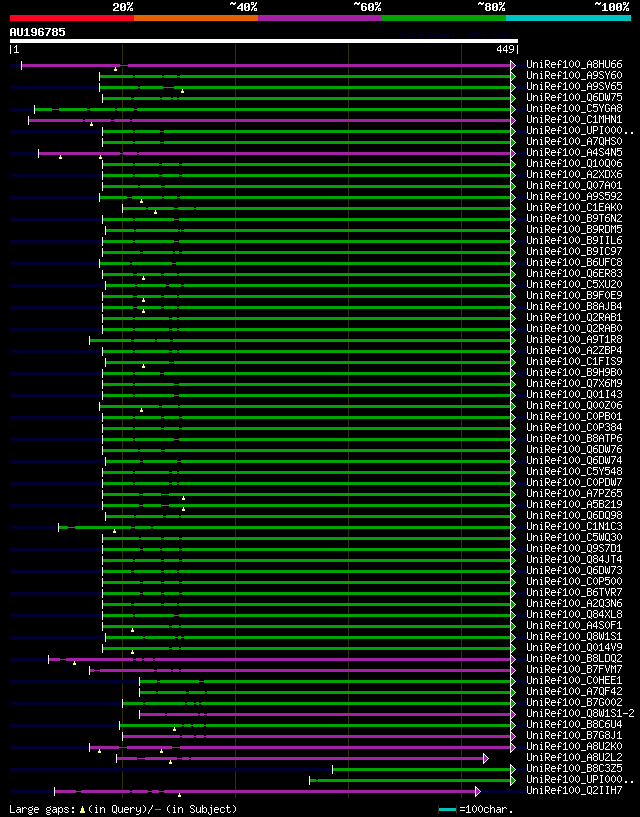Click the cyan 100char scale bar
This screenshot has width=640, height=817.
448,810
